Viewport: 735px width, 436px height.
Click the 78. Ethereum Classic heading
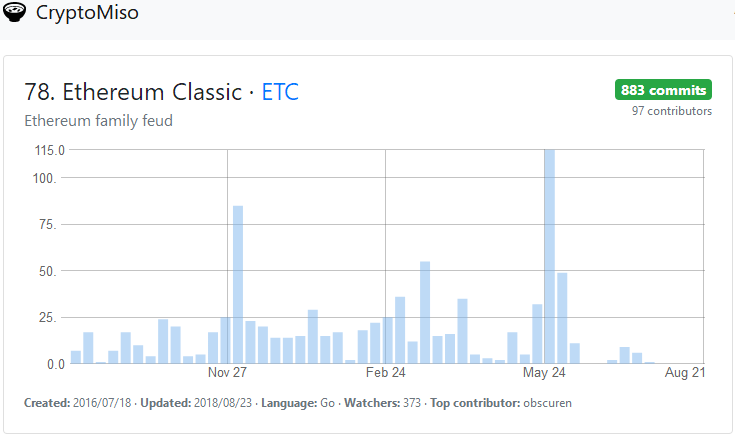[x=133, y=93]
